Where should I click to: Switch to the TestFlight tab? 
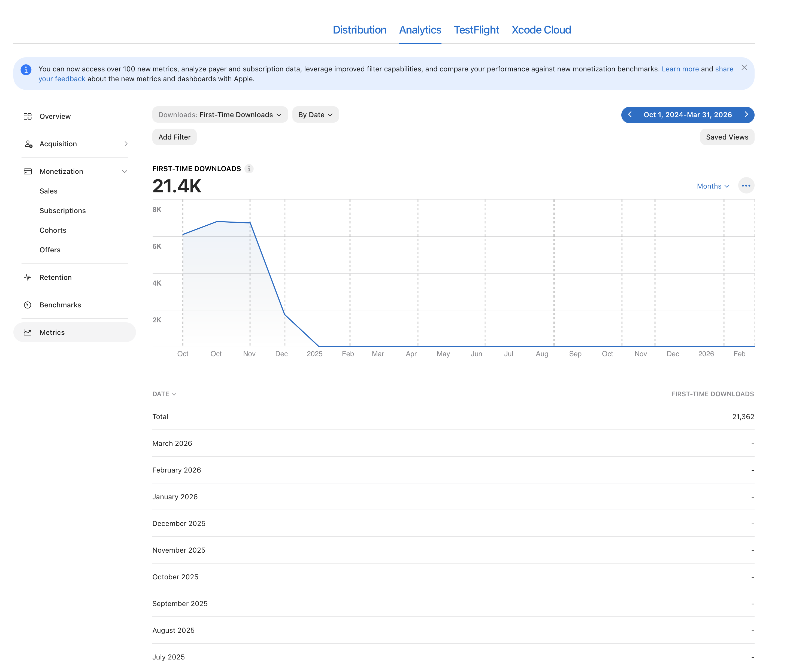pos(476,30)
